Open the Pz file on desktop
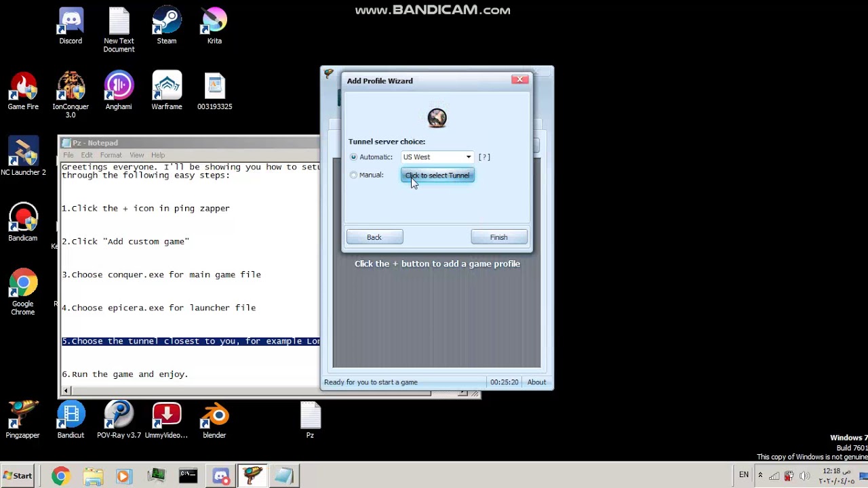Viewport: 868px width, 488px height. click(310, 420)
